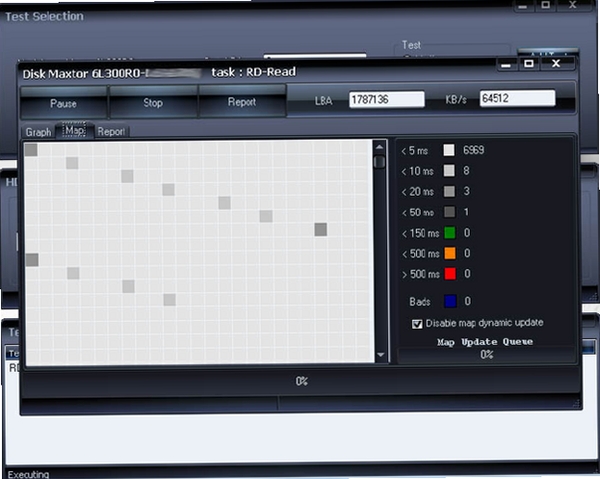Click the 'Disk Maxtor 6L300R0' title text
The width and height of the screenshot is (600, 479).
(x=82, y=74)
